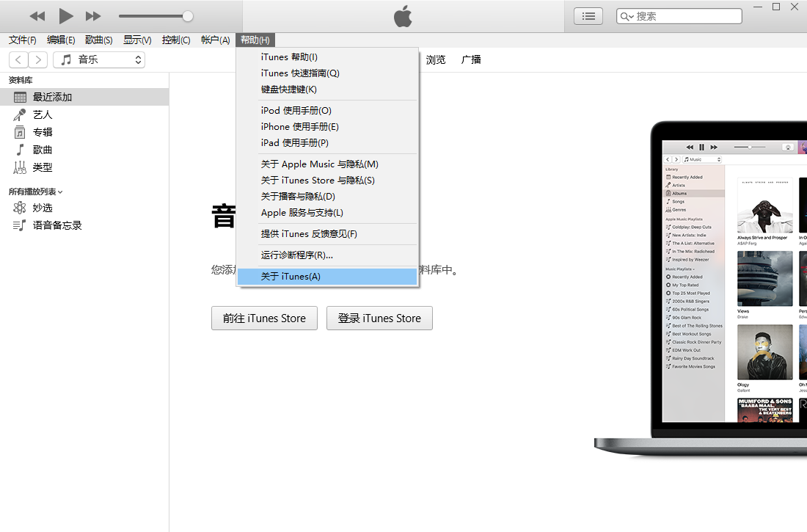Viewport: 807px width, 532px height.
Task: Click the 妙选 atom icon
Action: tap(20, 208)
